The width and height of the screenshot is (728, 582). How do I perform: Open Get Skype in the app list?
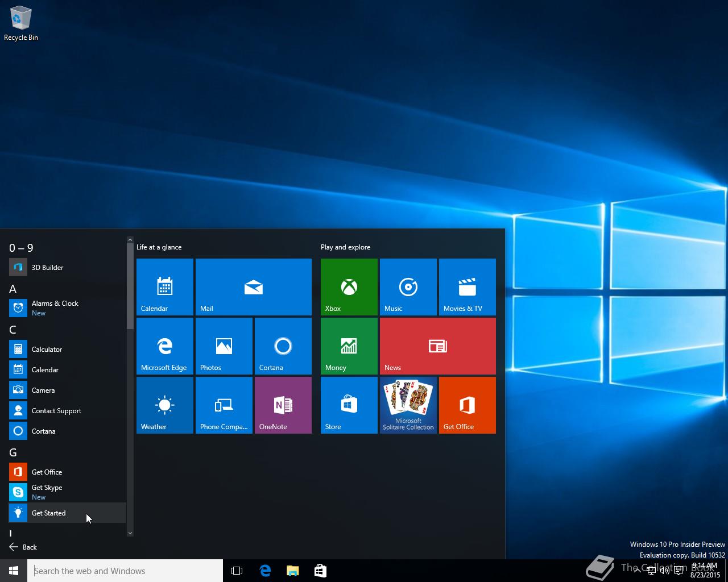coord(67,492)
